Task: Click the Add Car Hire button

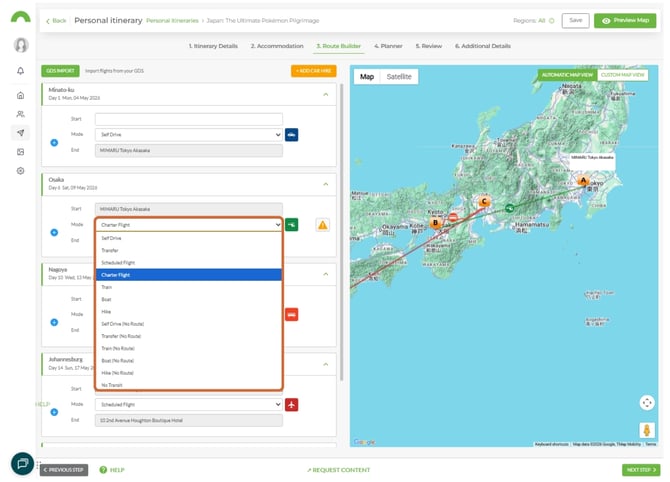Action: click(314, 71)
